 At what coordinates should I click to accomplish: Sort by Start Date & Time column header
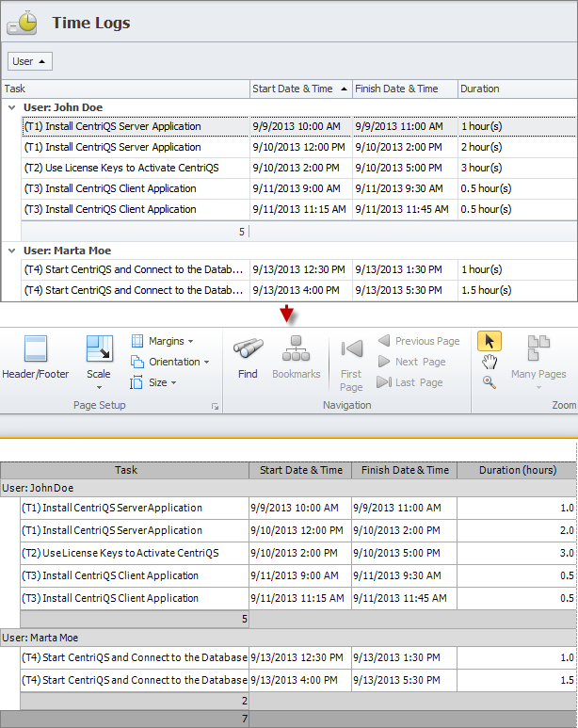[x=301, y=89]
